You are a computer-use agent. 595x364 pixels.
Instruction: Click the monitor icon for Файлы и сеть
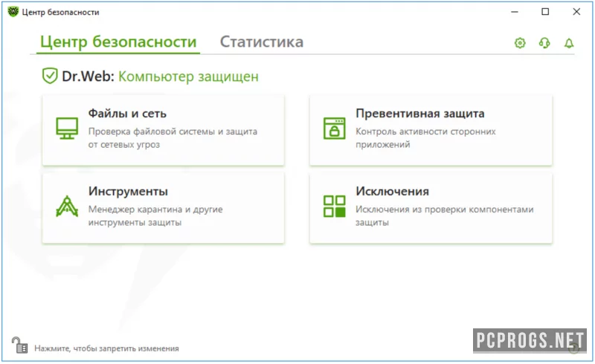coord(67,129)
